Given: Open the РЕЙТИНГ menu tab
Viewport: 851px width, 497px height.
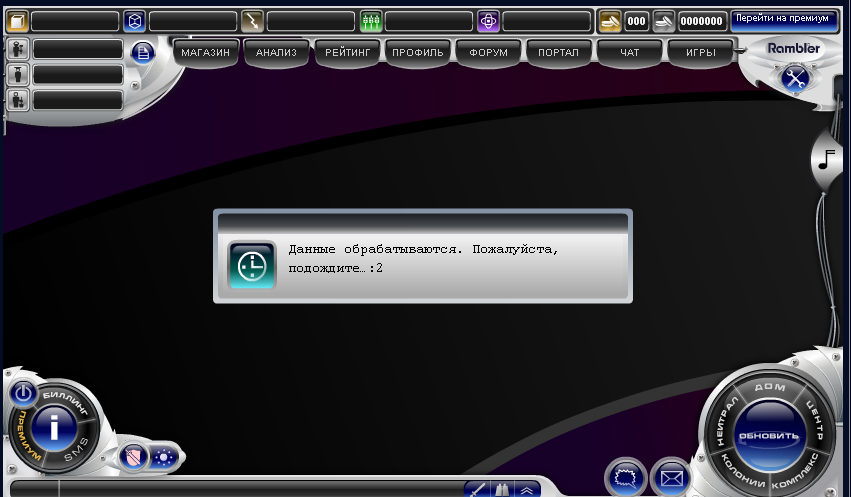Looking at the screenshot, I should point(348,52).
